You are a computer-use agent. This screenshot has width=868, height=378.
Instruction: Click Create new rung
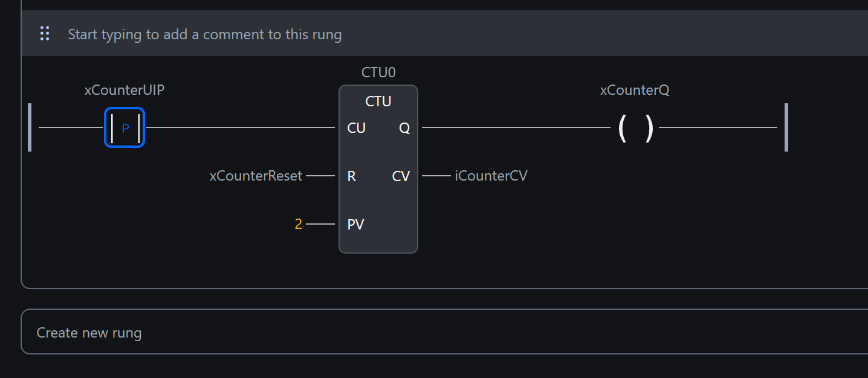click(x=89, y=333)
